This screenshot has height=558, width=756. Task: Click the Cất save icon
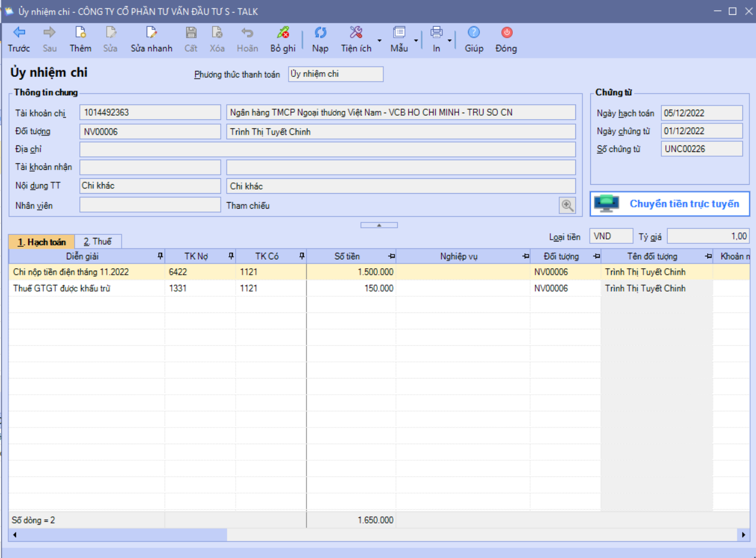coord(191,39)
